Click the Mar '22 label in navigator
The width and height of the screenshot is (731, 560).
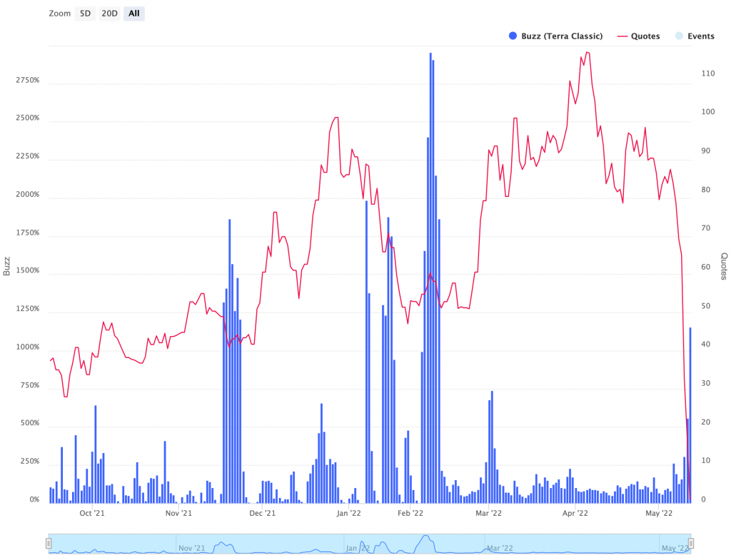click(499, 548)
